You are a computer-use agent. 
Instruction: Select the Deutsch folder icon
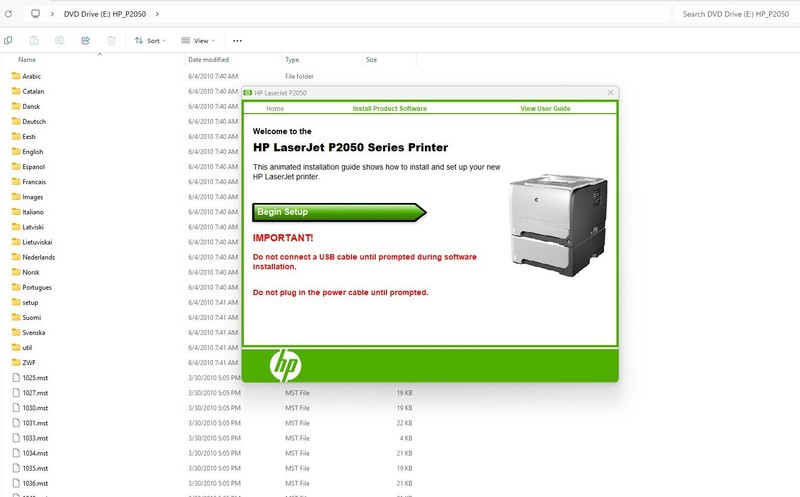point(16,121)
